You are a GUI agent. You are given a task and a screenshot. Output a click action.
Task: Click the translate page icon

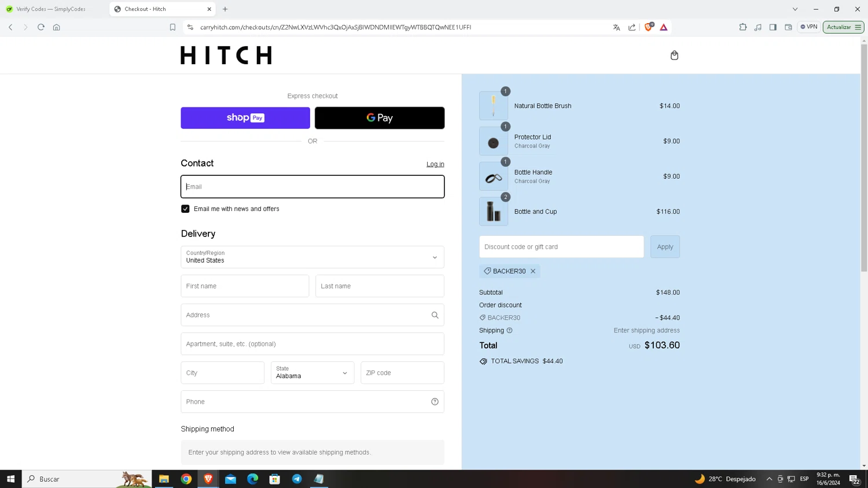click(616, 27)
